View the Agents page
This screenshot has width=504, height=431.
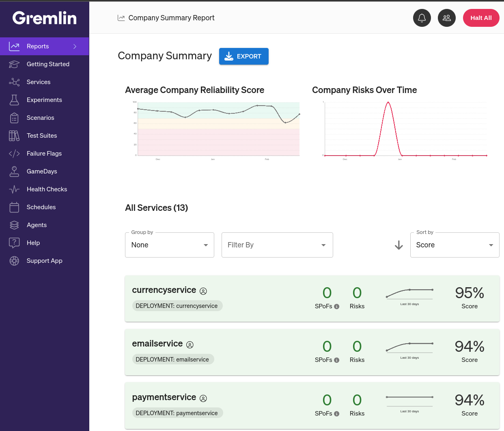[37, 225]
